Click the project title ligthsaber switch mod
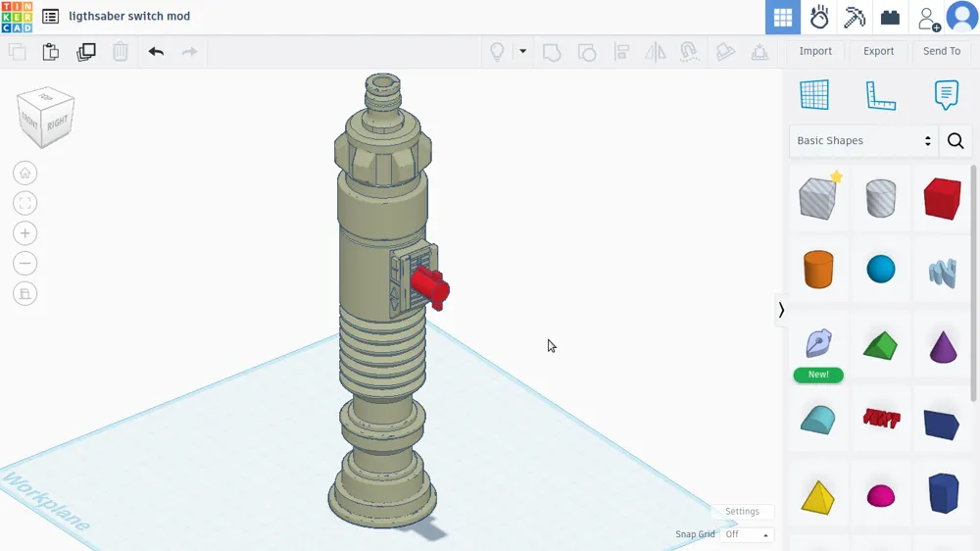Viewport: 980px width, 551px height. click(x=129, y=17)
